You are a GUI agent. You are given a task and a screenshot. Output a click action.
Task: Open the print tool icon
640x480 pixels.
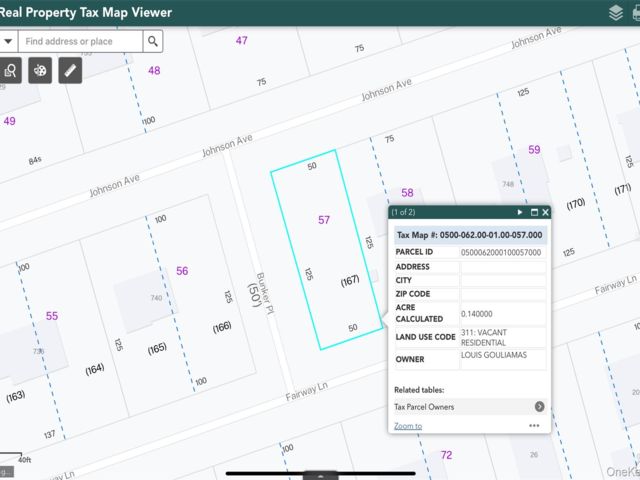(x=636, y=13)
